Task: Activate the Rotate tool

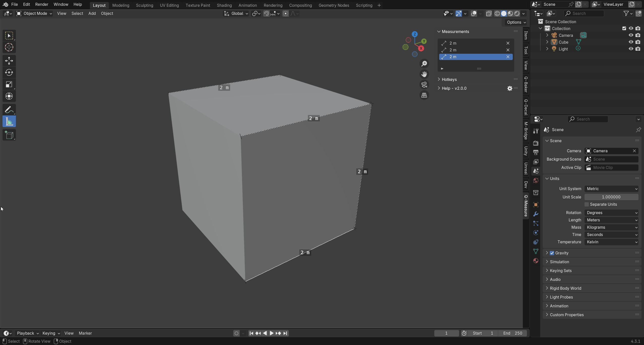Action: click(9, 73)
